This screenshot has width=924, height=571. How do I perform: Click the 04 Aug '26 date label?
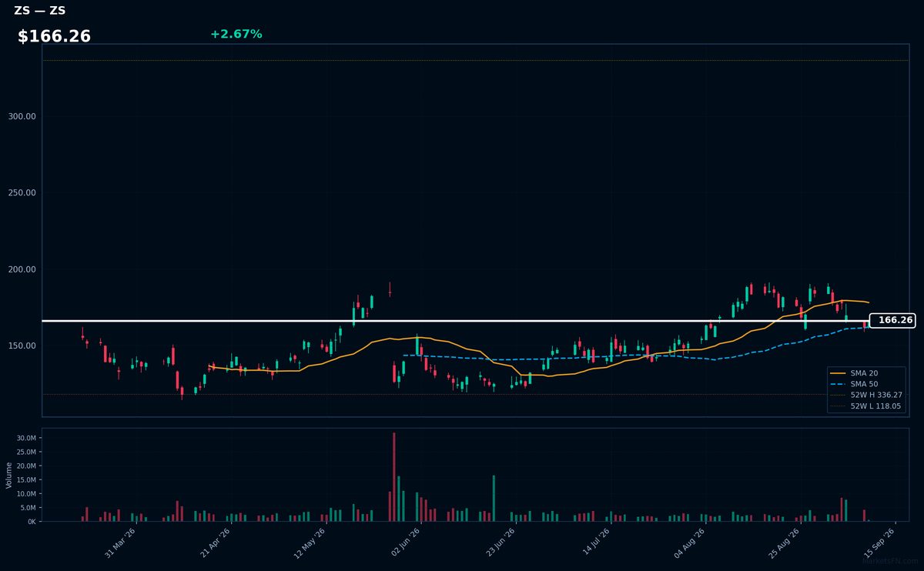[x=691, y=543]
